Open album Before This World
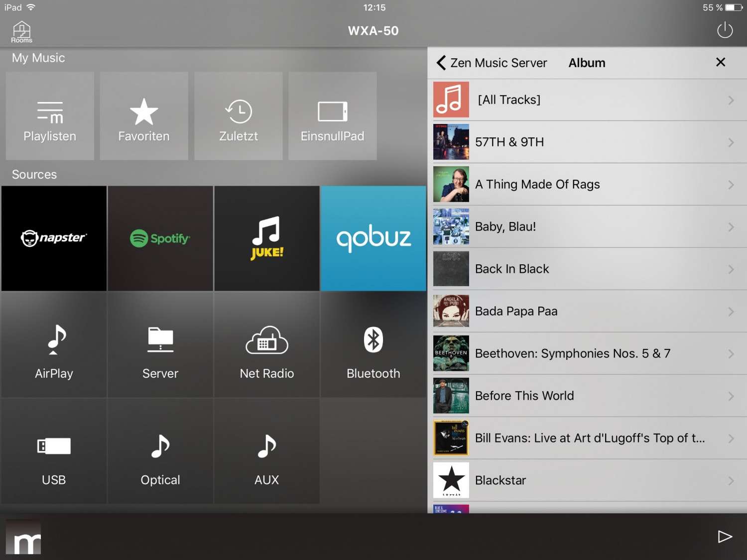747x560 pixels. click(587, 396)
